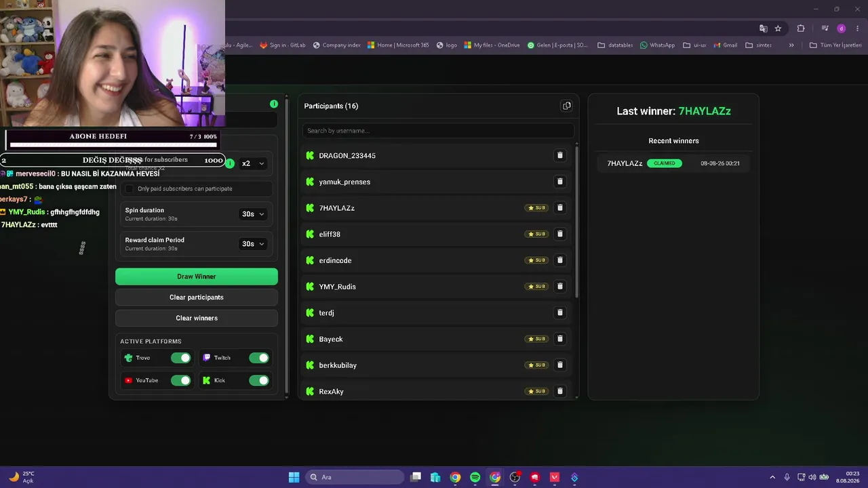The image size is (868, 488).
Task: Delete participant DRAGON_233445 with trash icon
Action: tap(559, 155)
